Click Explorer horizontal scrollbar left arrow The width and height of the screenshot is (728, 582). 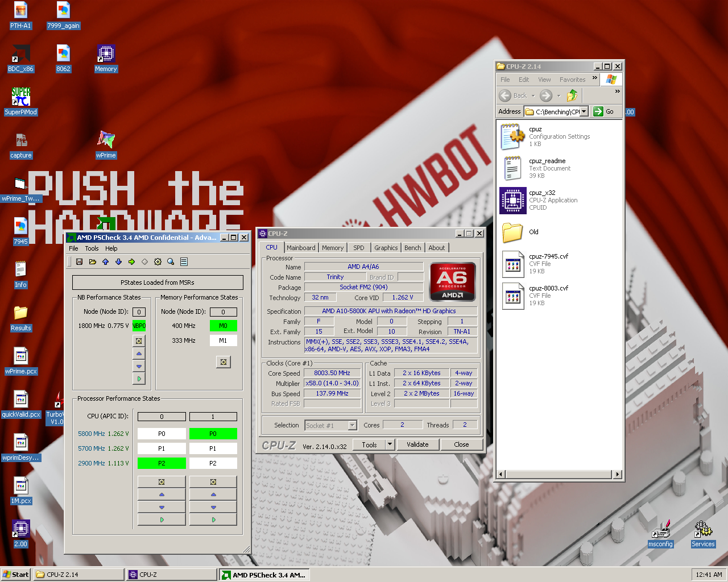point(501,474)
